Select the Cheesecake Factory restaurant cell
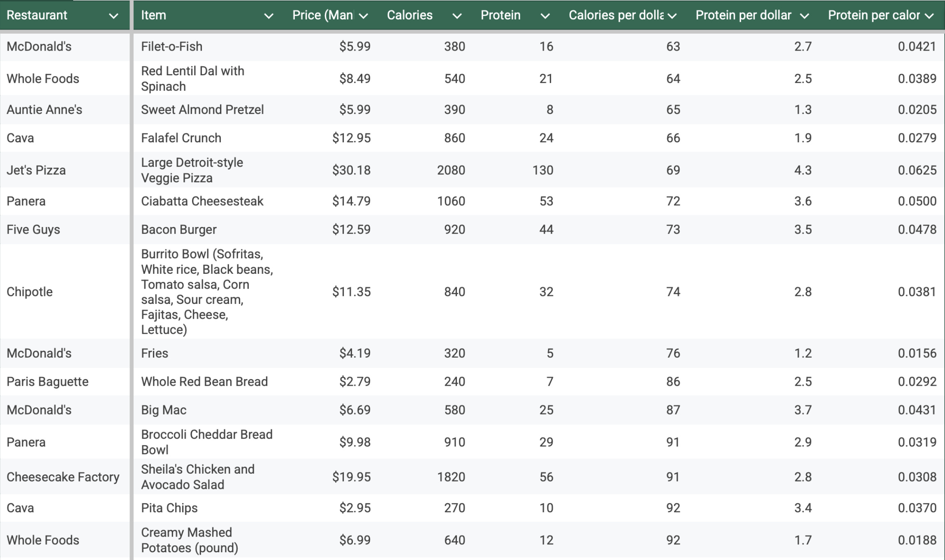 tap(63, 477)
